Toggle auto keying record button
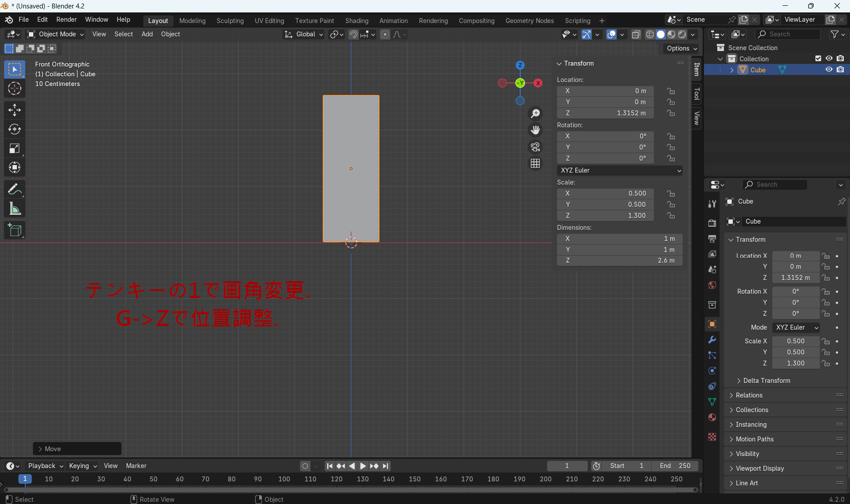 point(305,466)
